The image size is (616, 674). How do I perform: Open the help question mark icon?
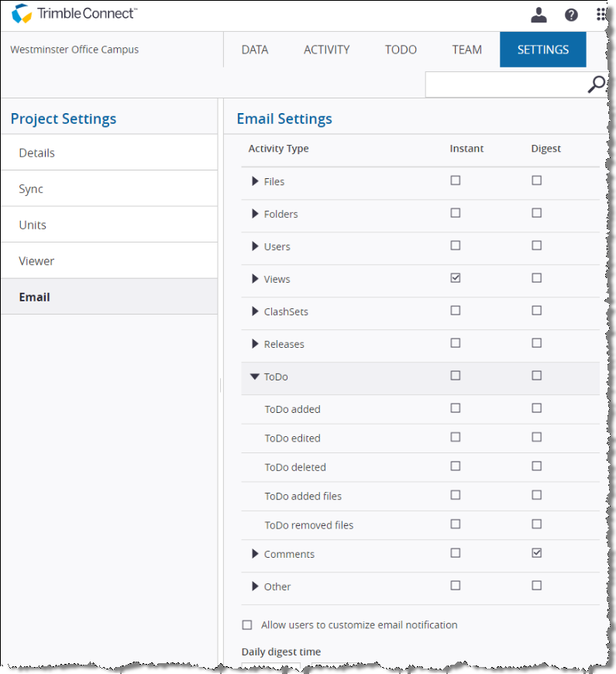pos(571,15)
